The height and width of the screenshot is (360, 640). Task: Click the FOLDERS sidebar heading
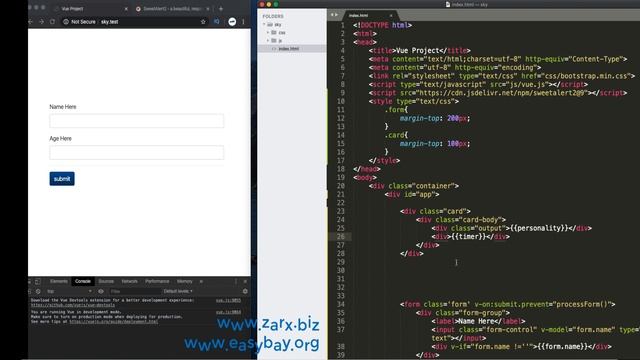(273, 16)
